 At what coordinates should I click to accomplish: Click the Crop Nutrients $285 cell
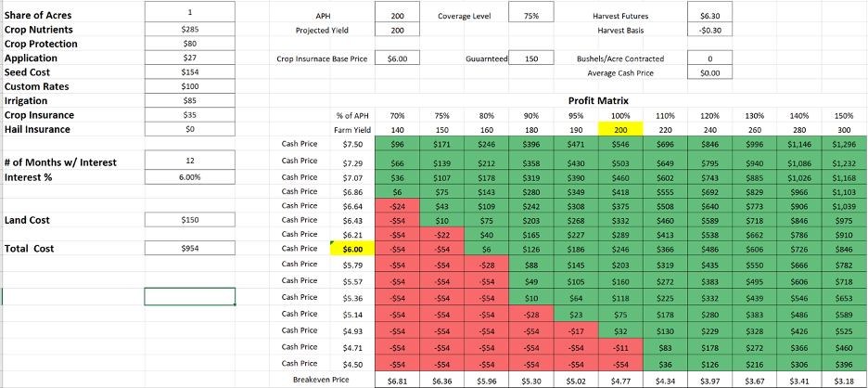point(189,29)
